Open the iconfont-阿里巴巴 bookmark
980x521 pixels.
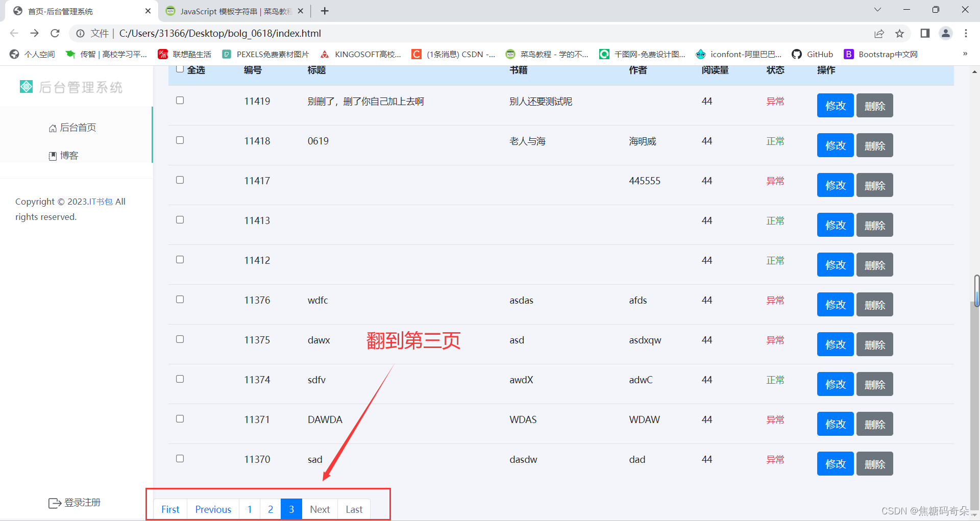click(x=739, y=54)
